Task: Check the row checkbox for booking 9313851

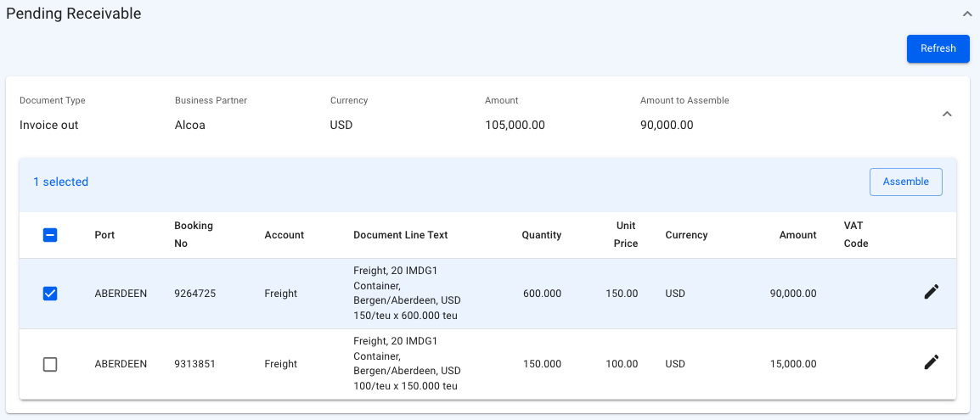Action: [50, 364]
